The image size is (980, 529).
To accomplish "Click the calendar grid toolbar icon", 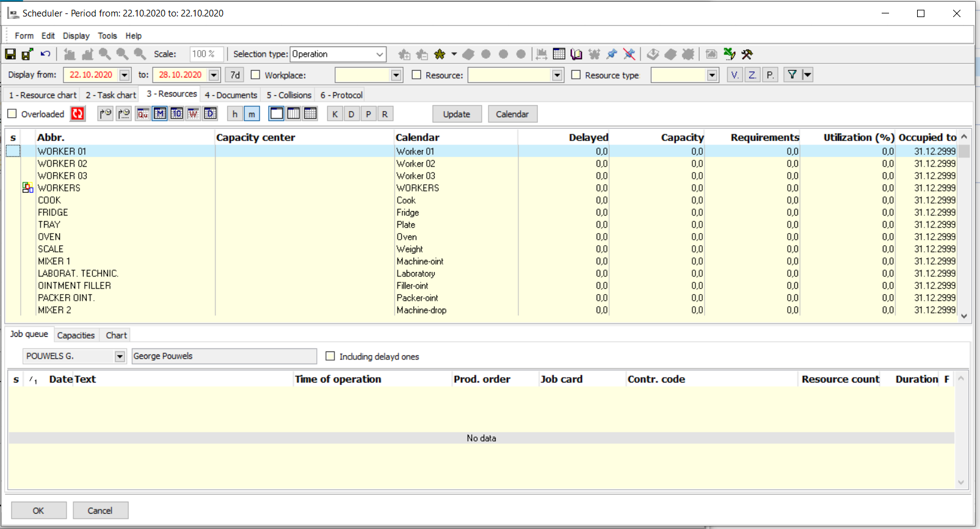I will coord(559,54).
